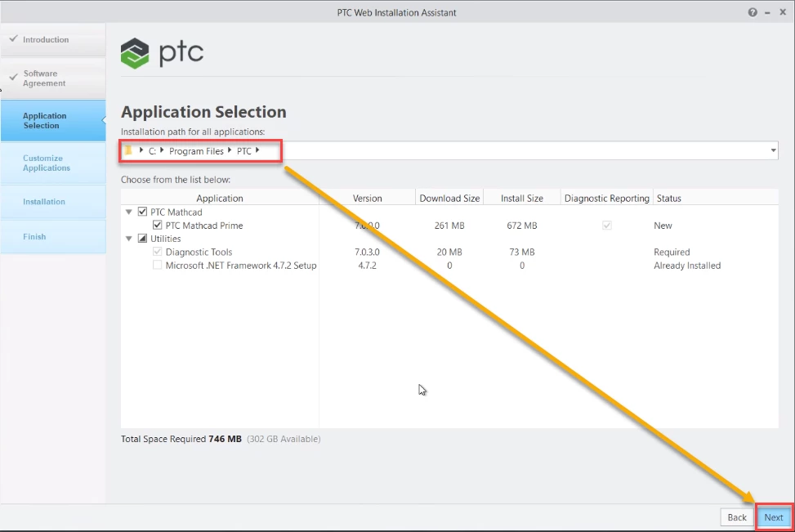Click the 7.0.3.0 version value
Viewport: 795px width, 532px height.
click(x=367, y=252)
